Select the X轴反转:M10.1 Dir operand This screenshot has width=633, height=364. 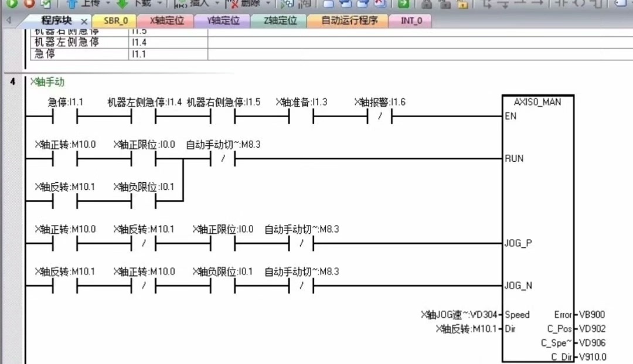(x=467, y=329)
